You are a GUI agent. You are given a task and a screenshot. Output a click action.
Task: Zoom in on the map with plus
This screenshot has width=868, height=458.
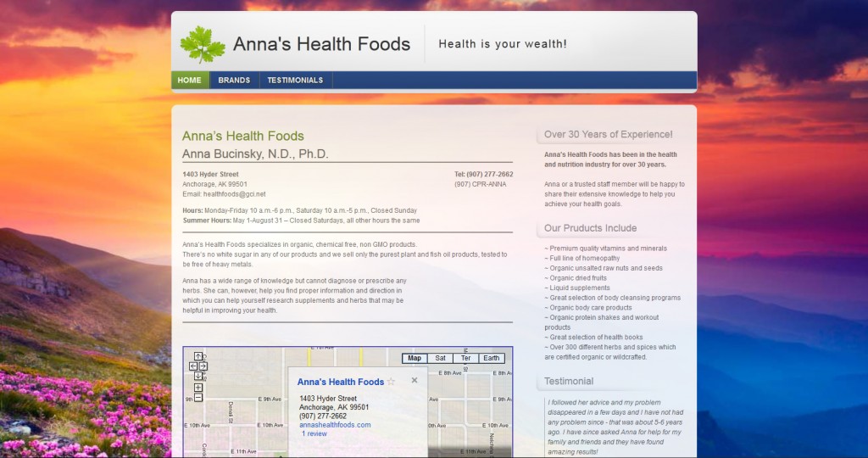(198, 388)
